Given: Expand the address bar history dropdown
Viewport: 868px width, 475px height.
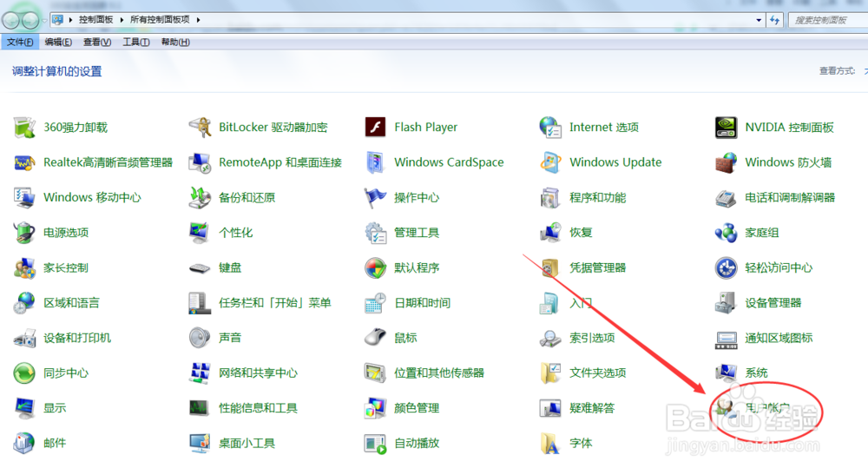Looking at the screenshot, I should 759,20.
